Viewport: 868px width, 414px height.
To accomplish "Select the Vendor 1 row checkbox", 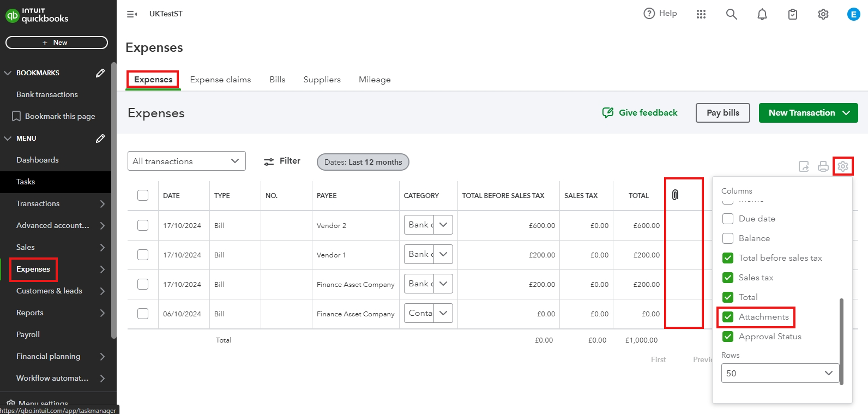I will pos(143,255).
